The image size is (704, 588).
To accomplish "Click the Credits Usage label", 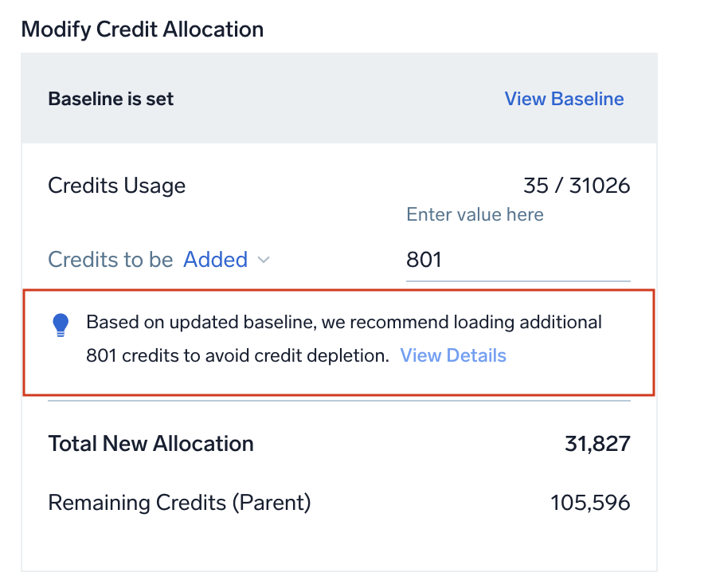I will 116,185.
